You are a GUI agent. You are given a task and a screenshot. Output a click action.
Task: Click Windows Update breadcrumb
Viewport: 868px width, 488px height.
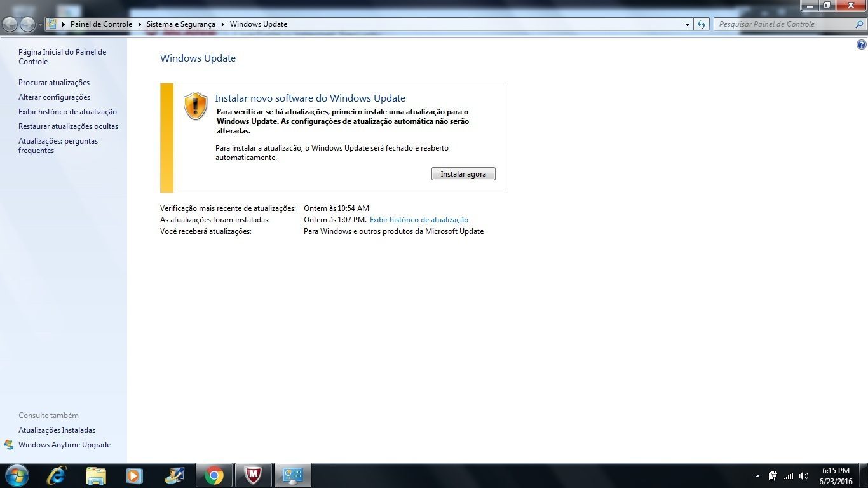(x=258, y=24)
